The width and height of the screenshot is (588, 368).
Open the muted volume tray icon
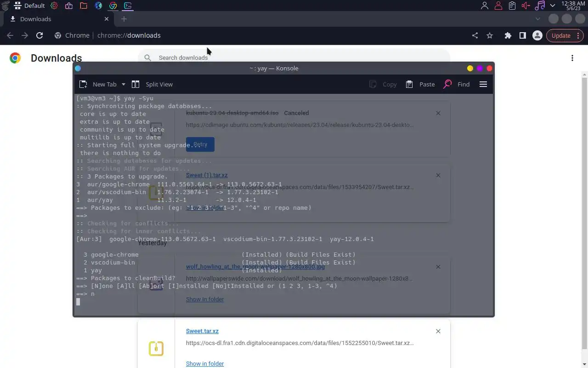pos(526,6)
